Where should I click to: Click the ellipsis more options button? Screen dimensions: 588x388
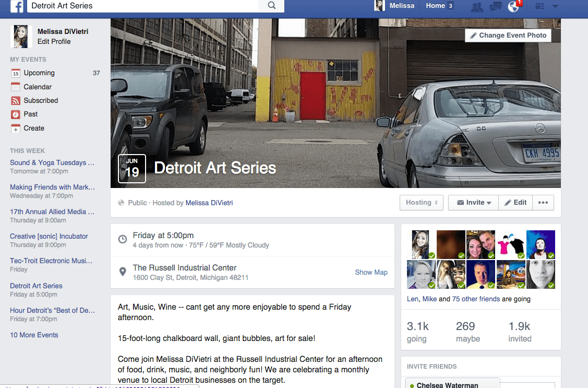pos(543,203)
